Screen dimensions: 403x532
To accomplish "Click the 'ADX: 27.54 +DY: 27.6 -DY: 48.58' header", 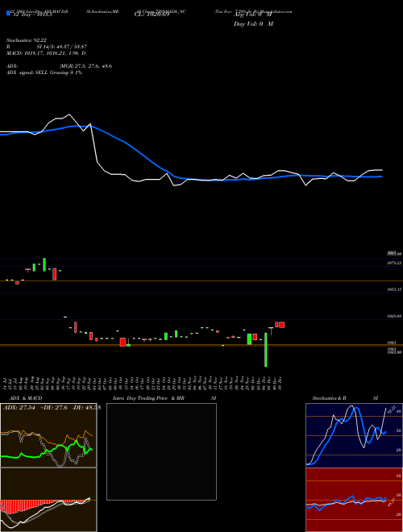I will tap(52, 407).
